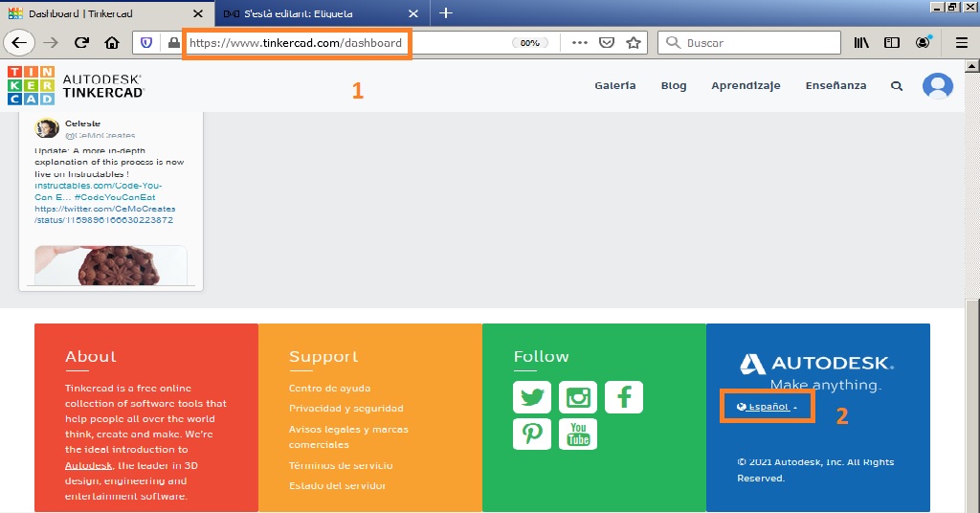980x513 pixels.
Task: Click the Tinkercad colorful logo
Action: pyautogui.click(x=31, y=85)
